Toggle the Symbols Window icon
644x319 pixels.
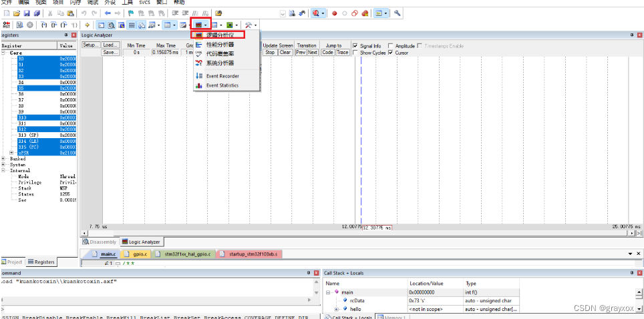[121, 25]
